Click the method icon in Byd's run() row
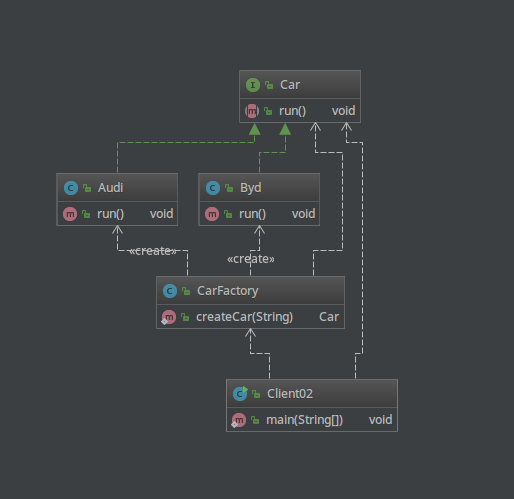Image resolution: width=514 pixels, height=499 pixels. coord(212,214)
